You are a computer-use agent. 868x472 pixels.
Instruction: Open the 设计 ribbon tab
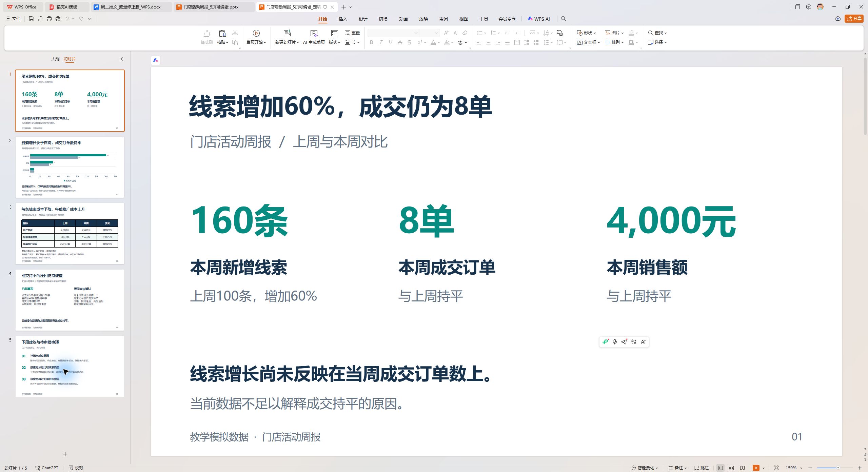[x=363, y=19]
